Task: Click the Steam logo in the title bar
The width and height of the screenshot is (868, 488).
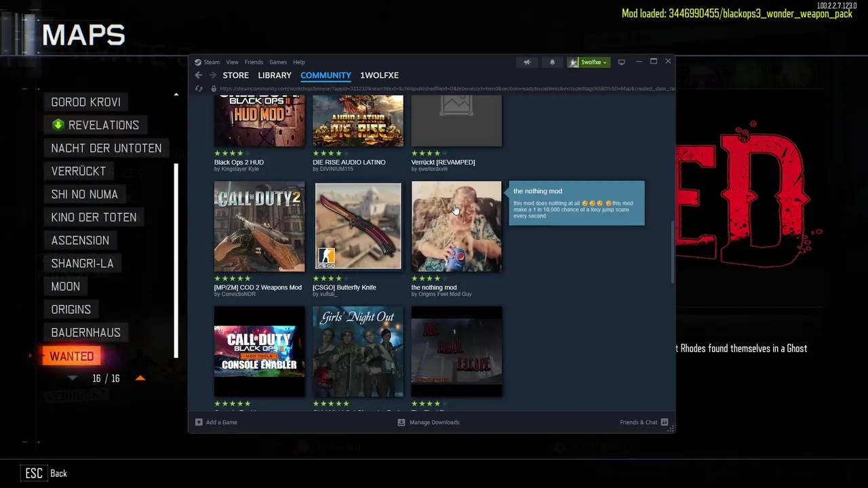Action: [x=198, y=62]
